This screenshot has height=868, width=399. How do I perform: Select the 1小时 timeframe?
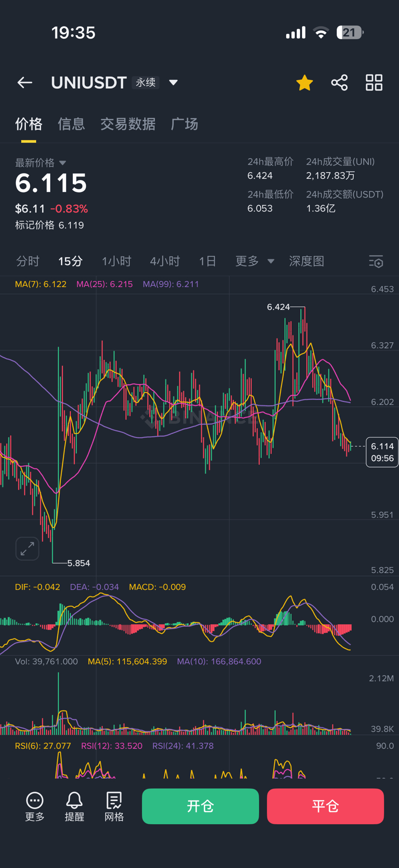point(117,261)
